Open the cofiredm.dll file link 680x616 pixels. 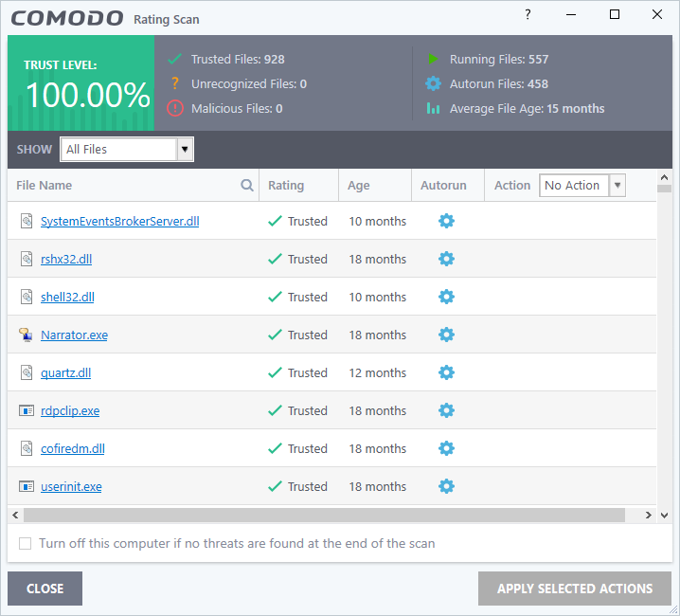pos(72,448)
